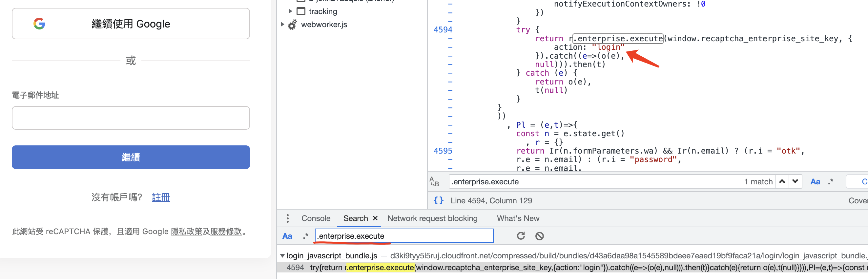868x279 pixels.
Task: Open the Network request blocking tab
Action: [432, 218]
